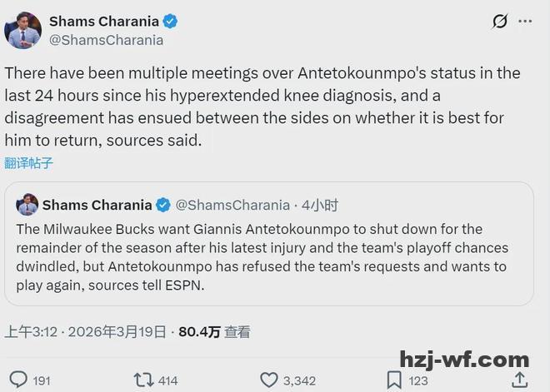Click the 4小时 timestamp on the quoted post
This screenshot has height=392, width=550.
320,205
